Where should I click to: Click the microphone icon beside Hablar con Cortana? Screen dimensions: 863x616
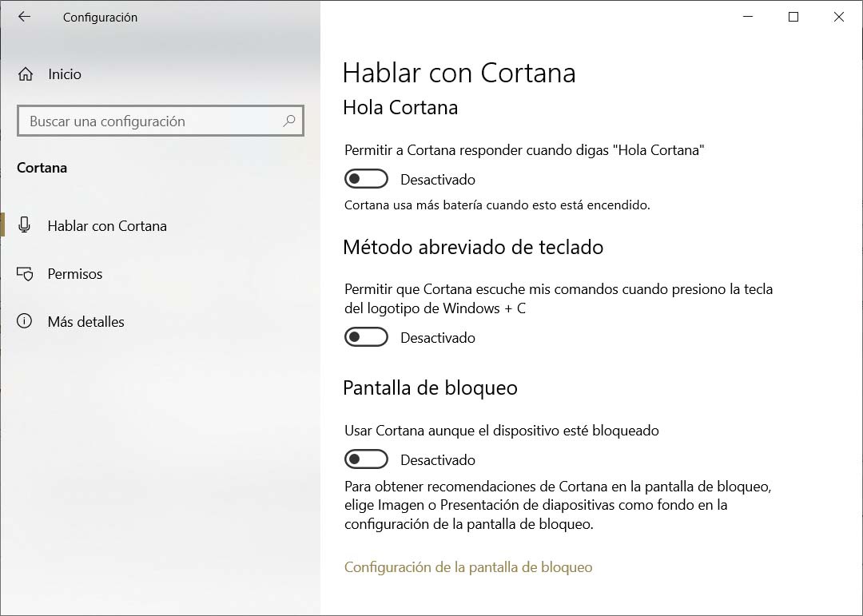pyautogui.click(x=25, y=225)
